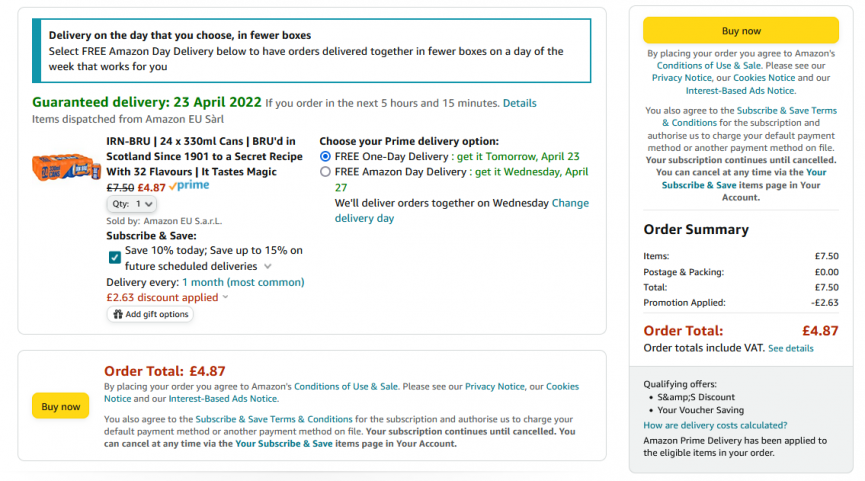This screenshot has width=865, height=481.
Task: Click the IRN-BRU product thumbnail image
Action: coord(66,165)
